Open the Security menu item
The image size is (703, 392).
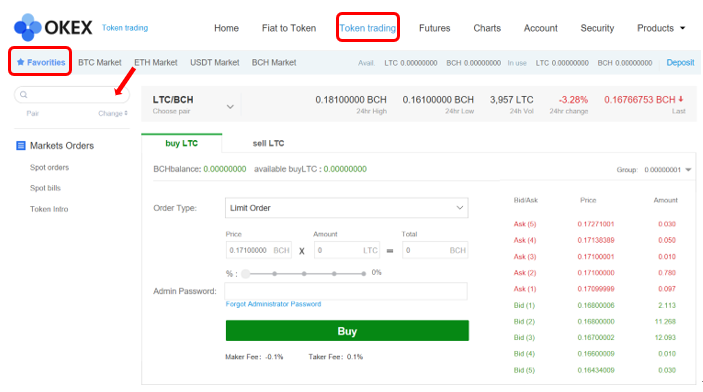point(597,28)
